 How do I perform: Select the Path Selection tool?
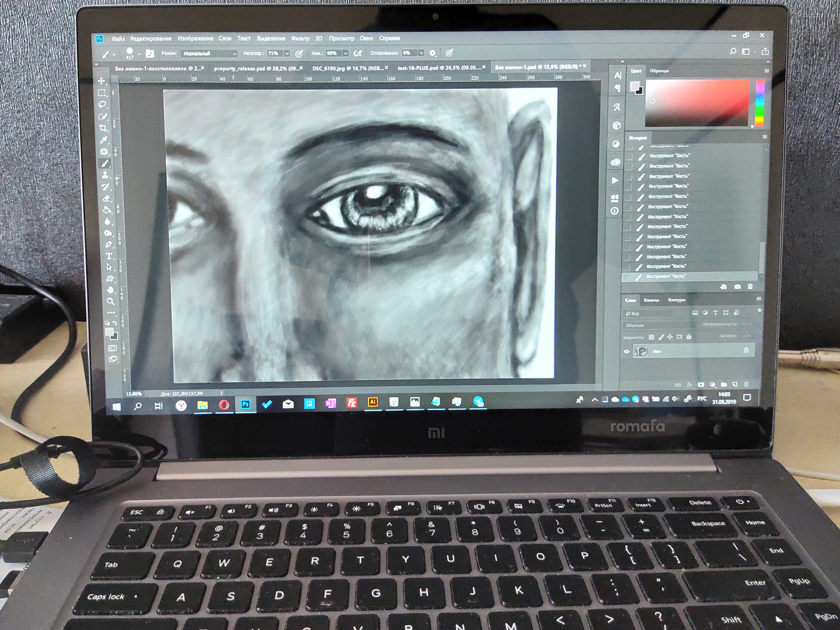(x=109, y=267)
